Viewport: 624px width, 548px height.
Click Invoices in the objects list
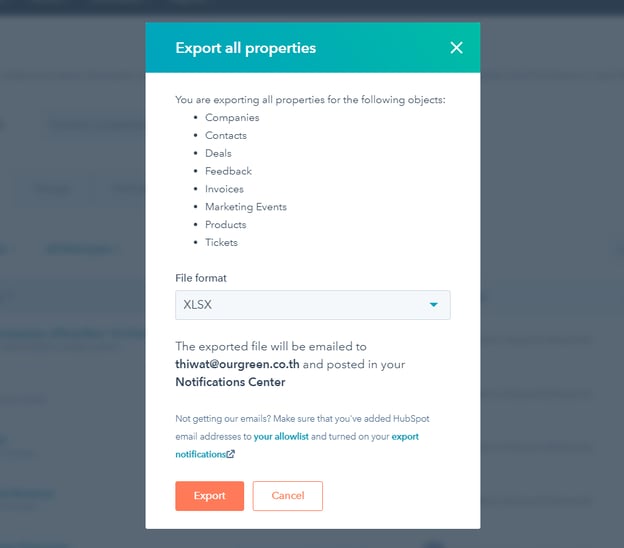224,189
